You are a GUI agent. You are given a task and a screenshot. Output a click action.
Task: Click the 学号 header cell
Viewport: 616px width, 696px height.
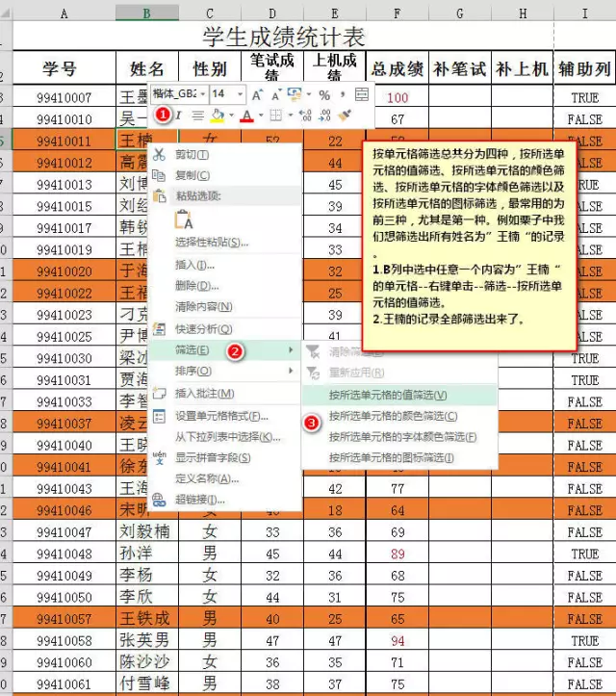[x=64, y=67]
